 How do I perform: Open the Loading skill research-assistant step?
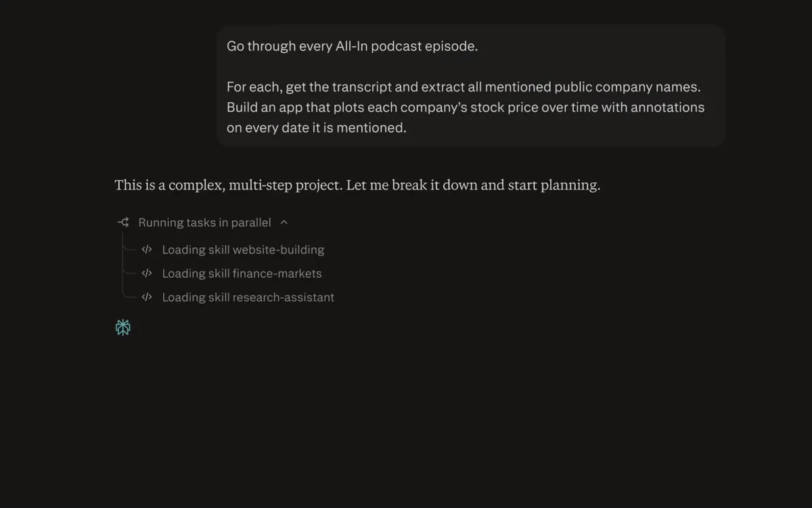[x=248, y=297]
